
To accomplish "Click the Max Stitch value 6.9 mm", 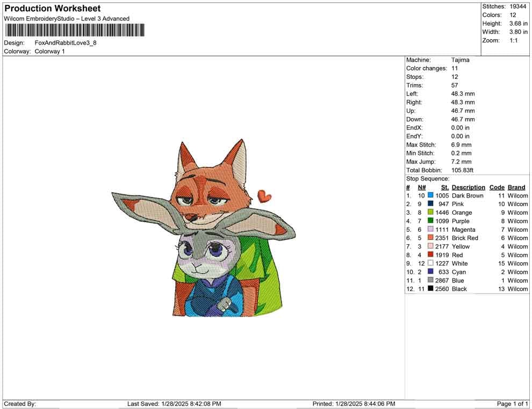I will 461,145.
